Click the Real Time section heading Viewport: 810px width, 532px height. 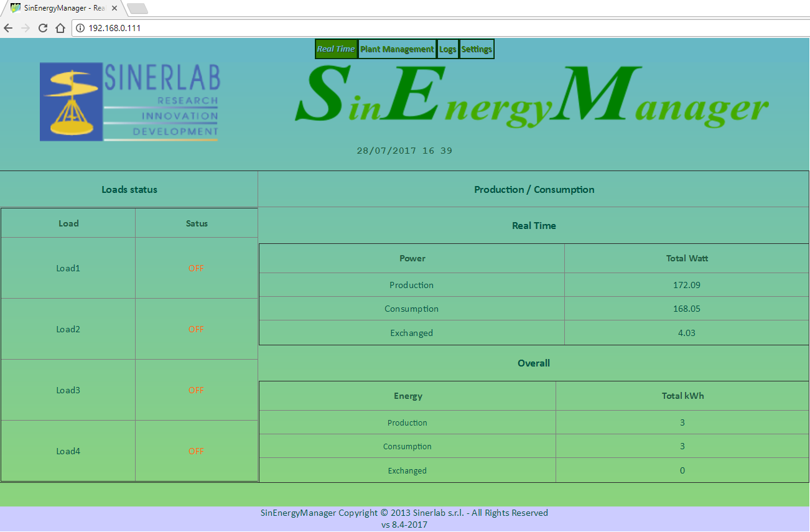coord(534,226)
